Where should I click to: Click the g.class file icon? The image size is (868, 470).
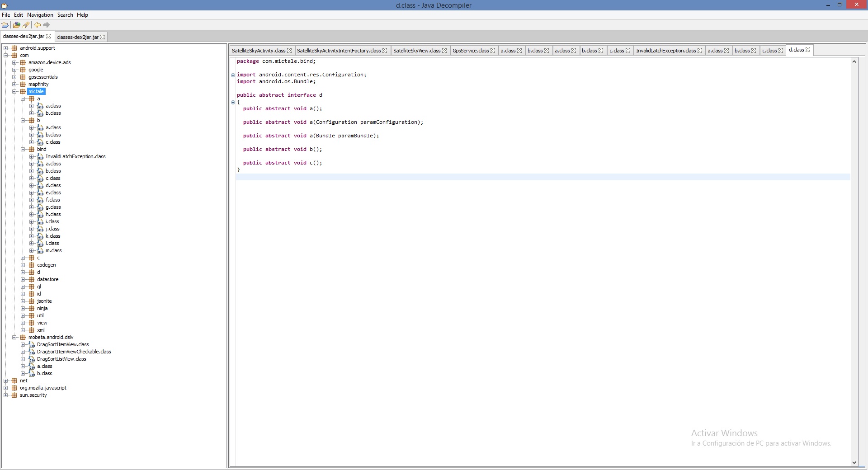click(x=40, y=207)
